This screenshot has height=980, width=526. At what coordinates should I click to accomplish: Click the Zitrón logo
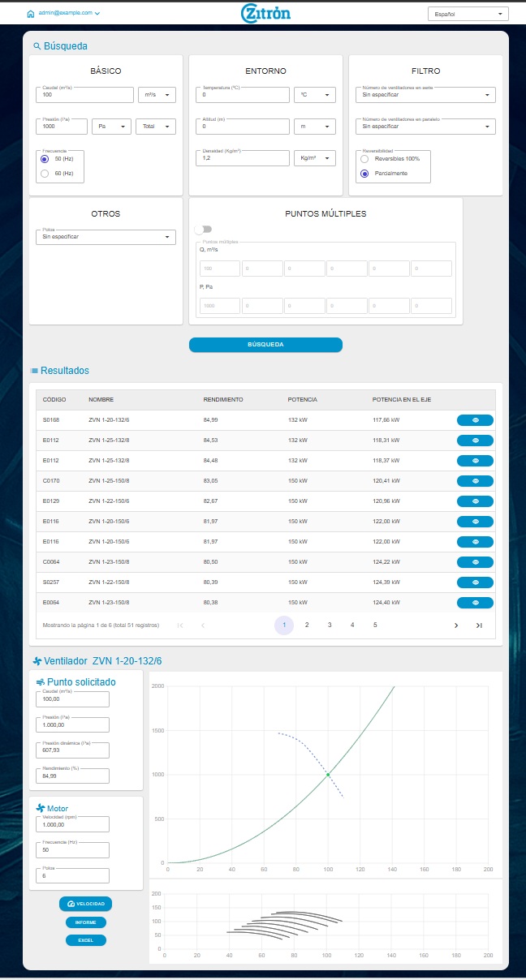click(x=265, y=13)
